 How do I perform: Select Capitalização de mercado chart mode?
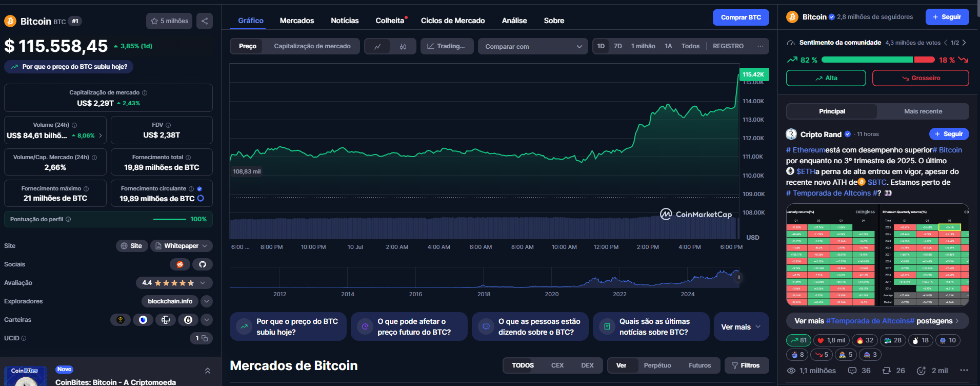click(x=312, y=46)
